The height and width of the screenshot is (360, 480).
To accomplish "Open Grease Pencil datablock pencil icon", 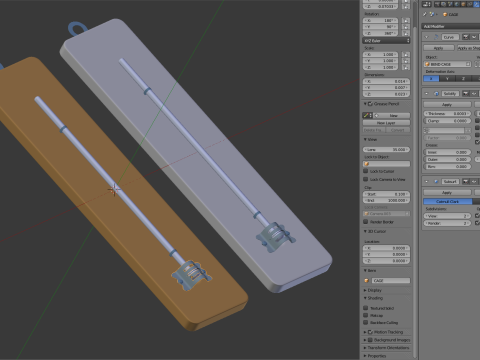I will click(x=368, y=115).
